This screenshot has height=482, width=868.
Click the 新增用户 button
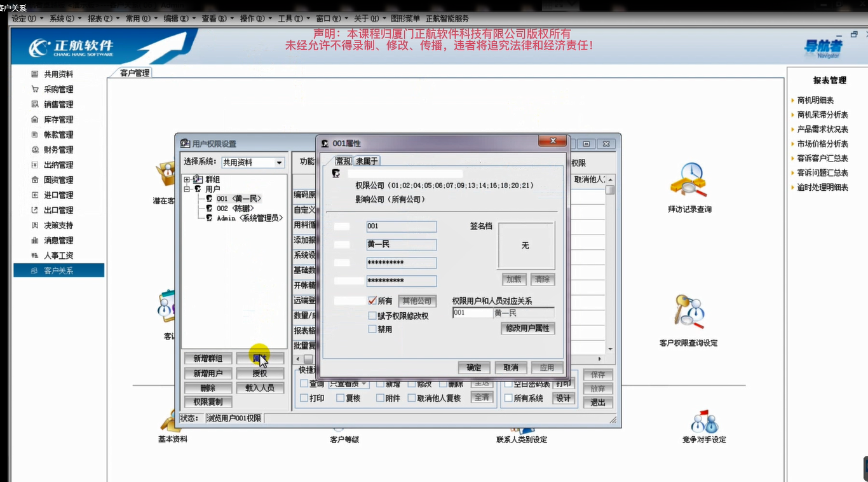pyautogui.click(x=208, y=374)
